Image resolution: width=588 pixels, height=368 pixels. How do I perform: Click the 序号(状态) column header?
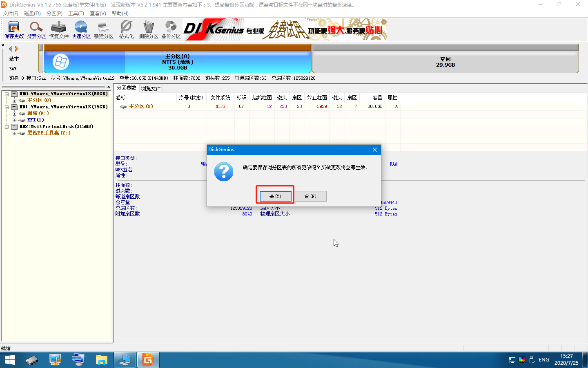pos(192,98)
